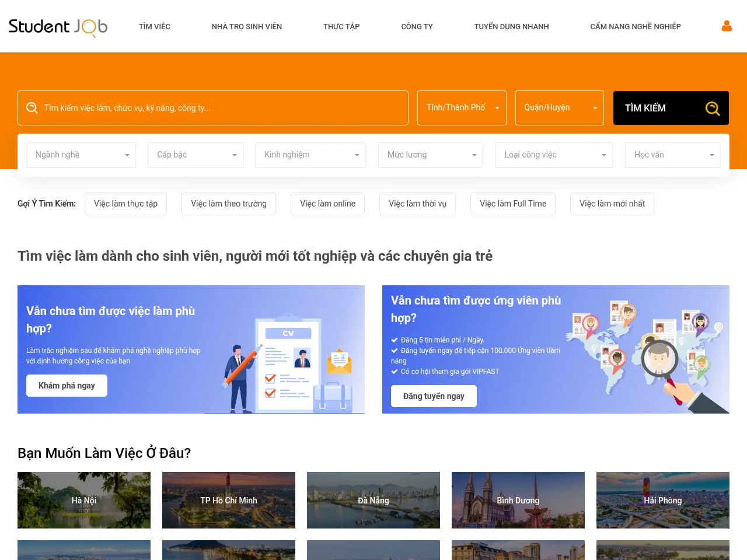
Task: Open the Hải Phòng location thumbnail
Action: (663, 501)
